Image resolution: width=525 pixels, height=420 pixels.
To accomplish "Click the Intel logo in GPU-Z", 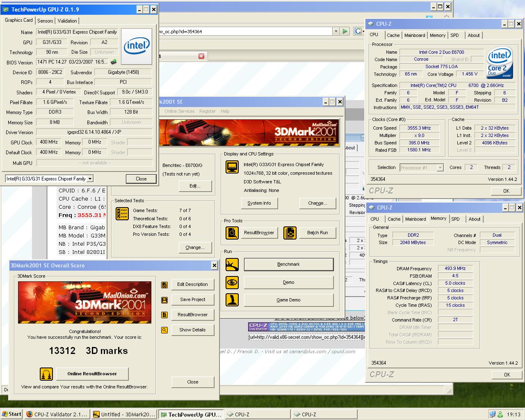I will click(x=137, y=46).
